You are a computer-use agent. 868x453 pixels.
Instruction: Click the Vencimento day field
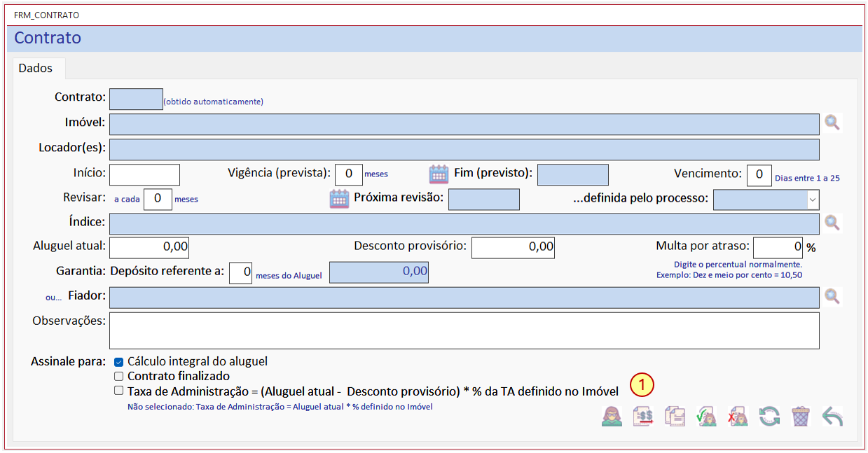pyautogui.click(x=759, y=174)
